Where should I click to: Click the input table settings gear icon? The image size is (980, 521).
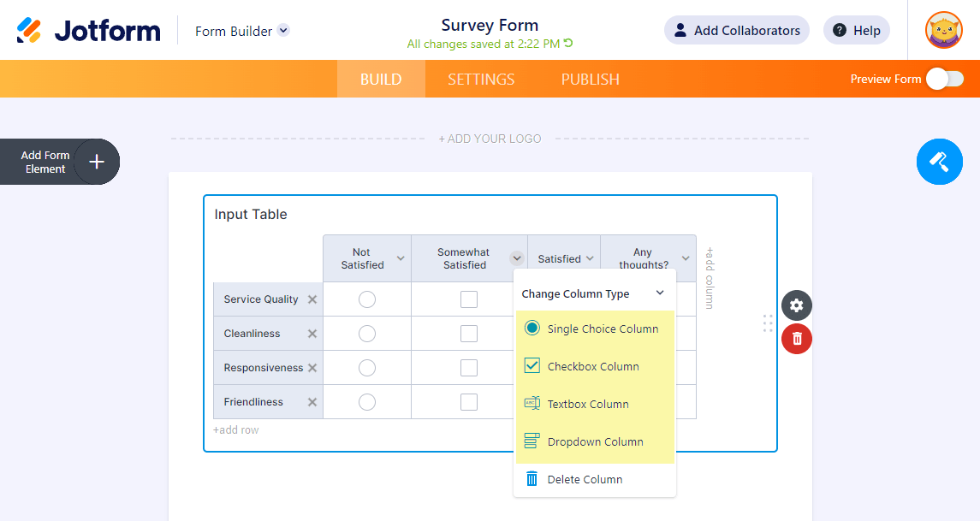click(797, 305)
